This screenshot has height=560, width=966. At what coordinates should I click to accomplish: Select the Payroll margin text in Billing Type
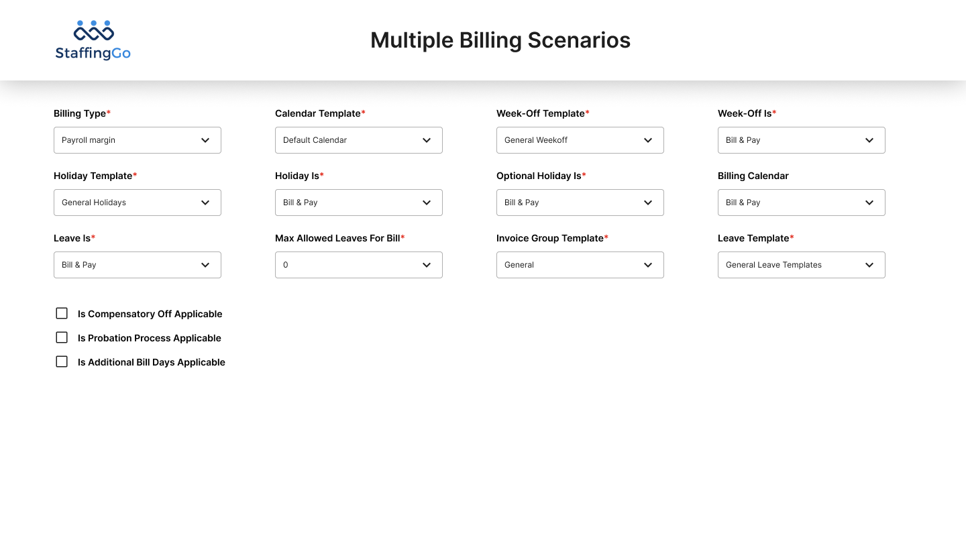tap(89, 140)
